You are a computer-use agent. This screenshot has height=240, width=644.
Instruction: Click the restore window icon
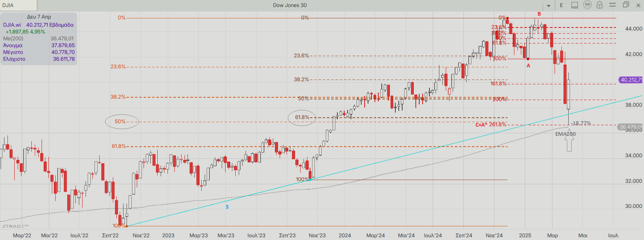tap(626, 5)
